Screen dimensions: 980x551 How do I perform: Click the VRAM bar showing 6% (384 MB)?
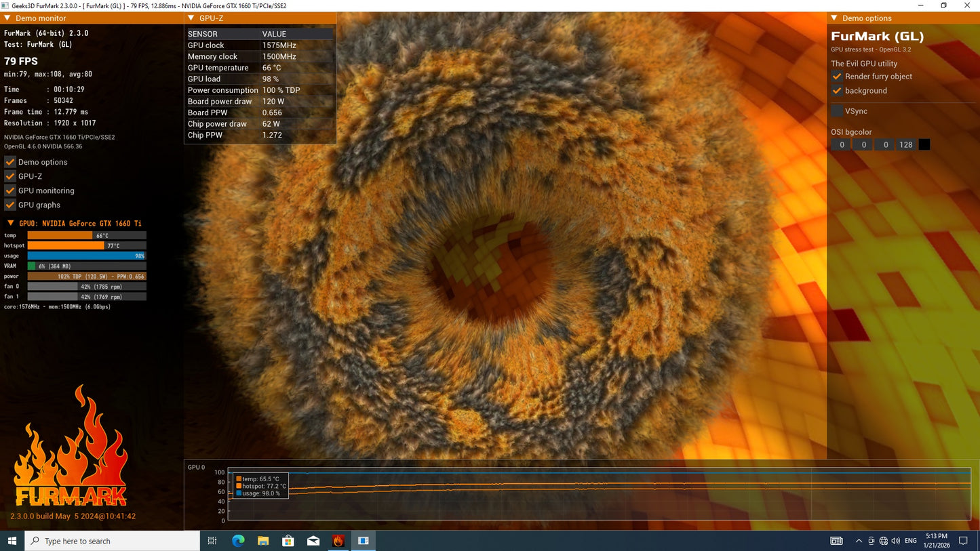[x=87, y=266]
